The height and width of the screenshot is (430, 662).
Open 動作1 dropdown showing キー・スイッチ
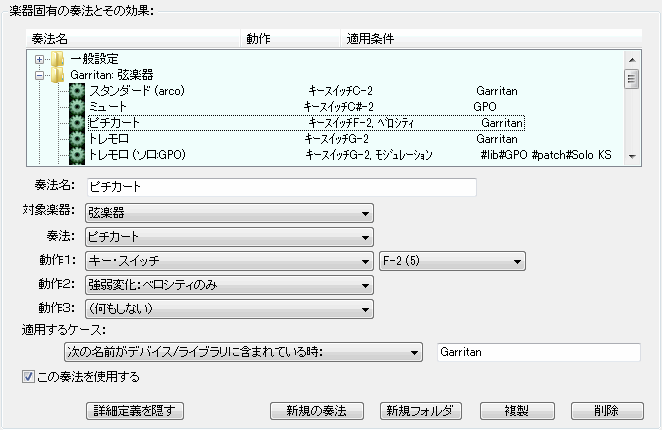click(x=229, y=261)
